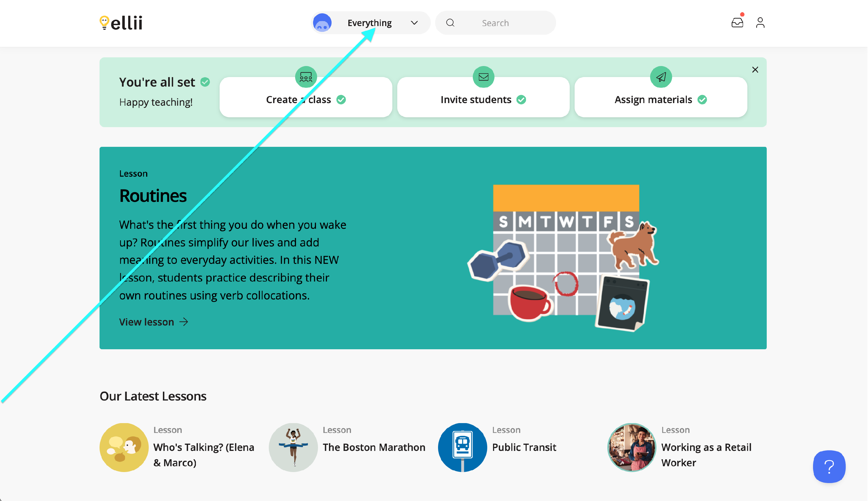Click the paper plane icon above Assign materials
This screenshot has height=501, width=868.
coord(661,77)
